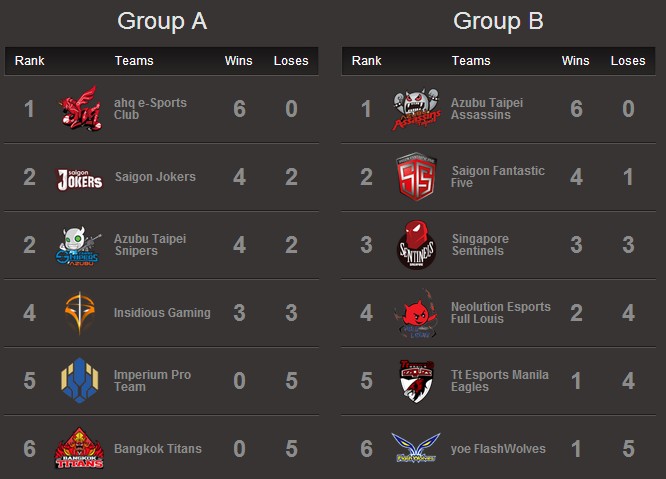666x479 pixels.
Task: Click the Loses column header in Group B
Action: coord(628,61)
